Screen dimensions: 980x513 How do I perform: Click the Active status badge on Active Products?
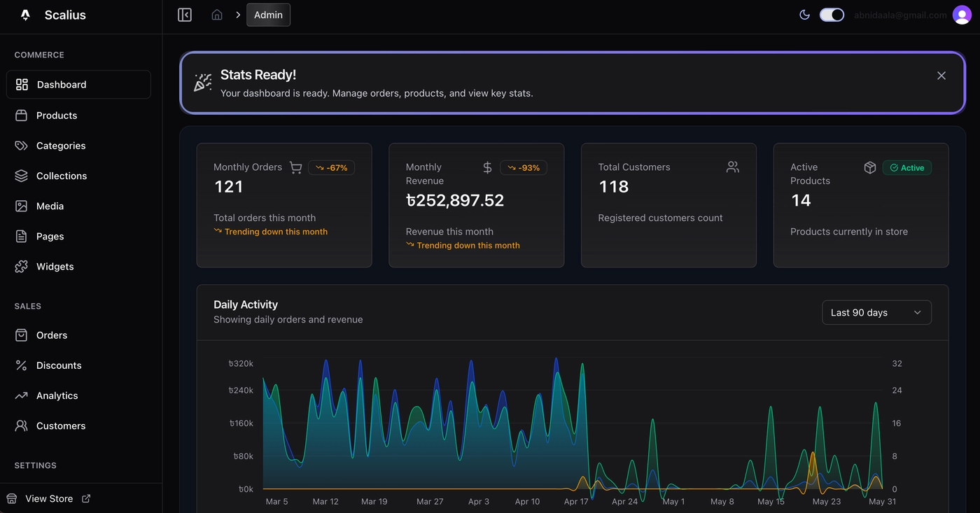[x=907, y=167]
